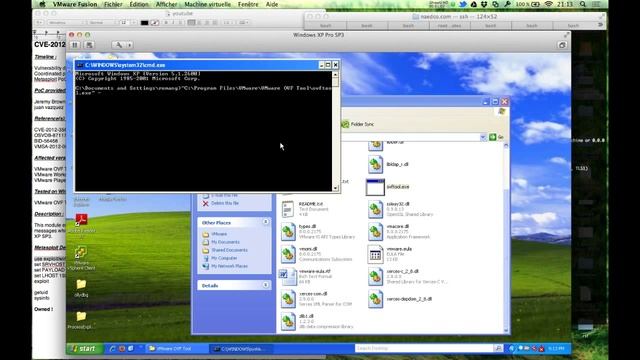Open the VMware settings wrench button
The height and width of the screenshot is (360, 640).
click(118, 45)
